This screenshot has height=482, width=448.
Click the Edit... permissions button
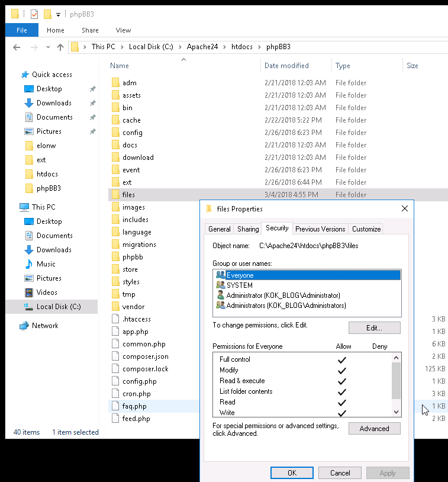[x=374, y=327]
